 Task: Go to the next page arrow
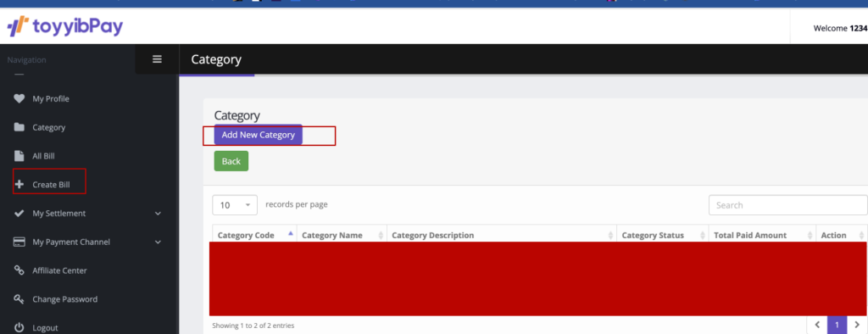pyautogui.click(x=857, y=325)
